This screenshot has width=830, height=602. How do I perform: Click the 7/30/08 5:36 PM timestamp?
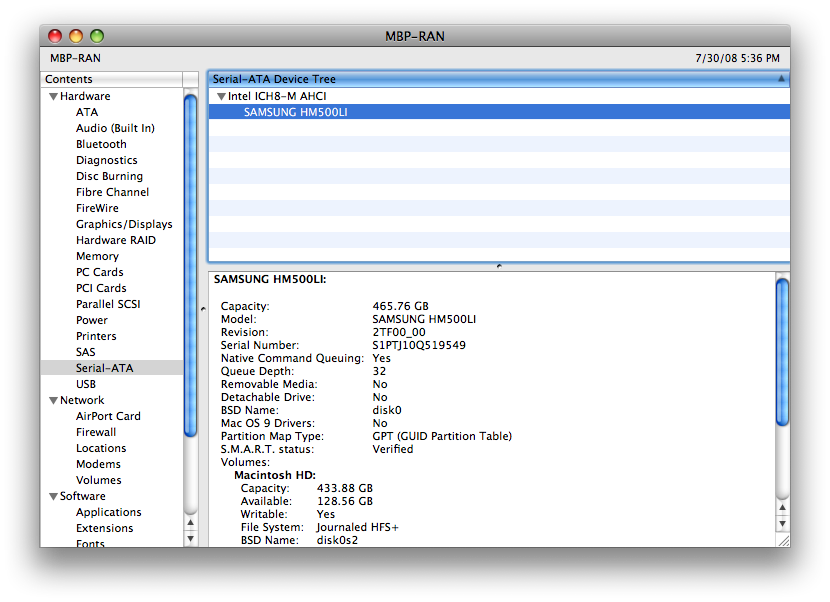[737, 58]
